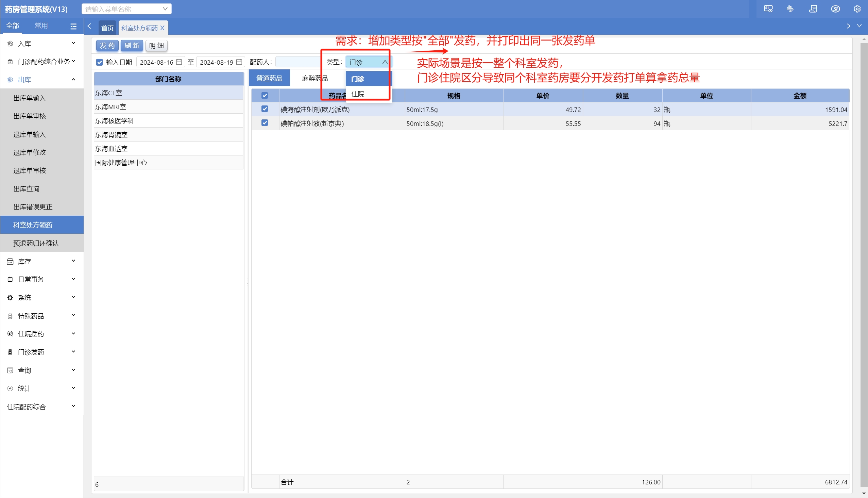Screen dimensions: 868x498
Task: Collapse sidebar with hamburger menu icon
Action: (x=73, y=26)
